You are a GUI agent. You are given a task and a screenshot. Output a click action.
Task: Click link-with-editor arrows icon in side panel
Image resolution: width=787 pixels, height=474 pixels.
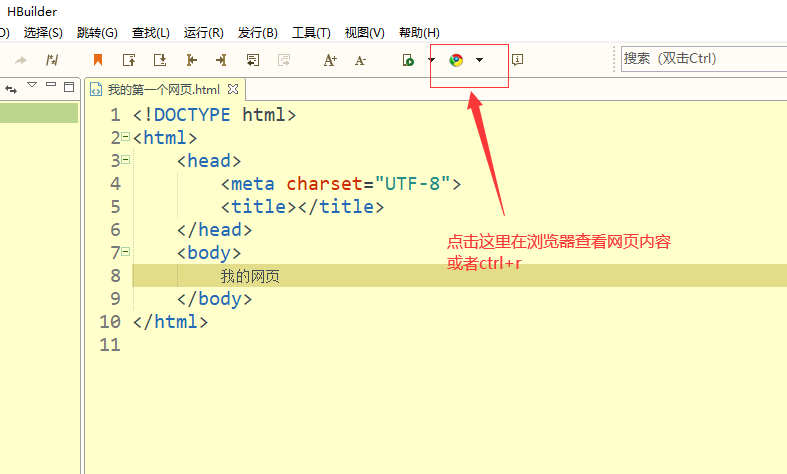click(x=11, y=89)
